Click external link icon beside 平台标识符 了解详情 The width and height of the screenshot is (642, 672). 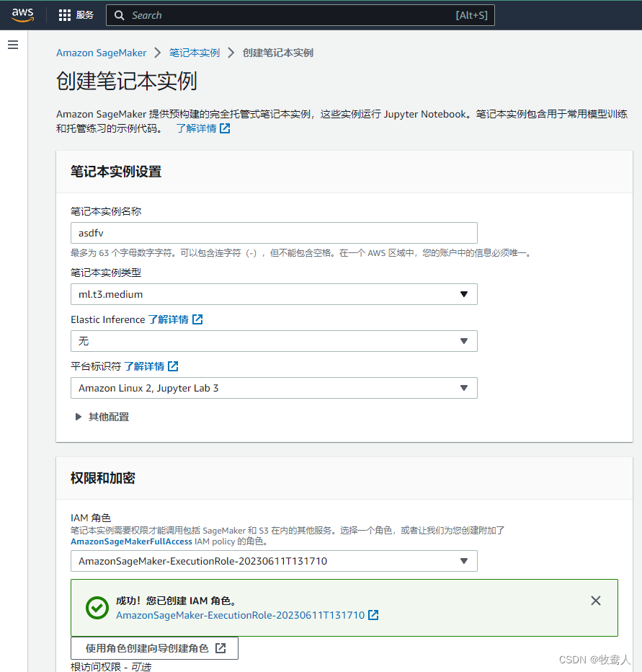tap(173, 366)
